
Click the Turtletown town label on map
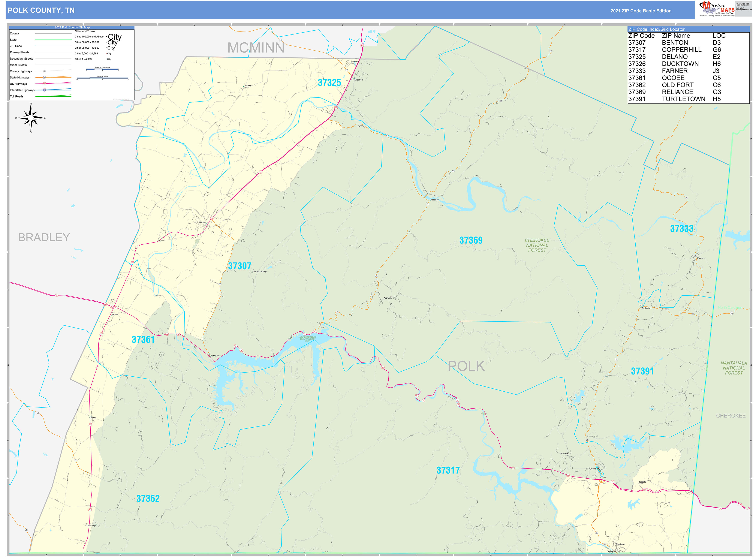click(x=646, y=308)
